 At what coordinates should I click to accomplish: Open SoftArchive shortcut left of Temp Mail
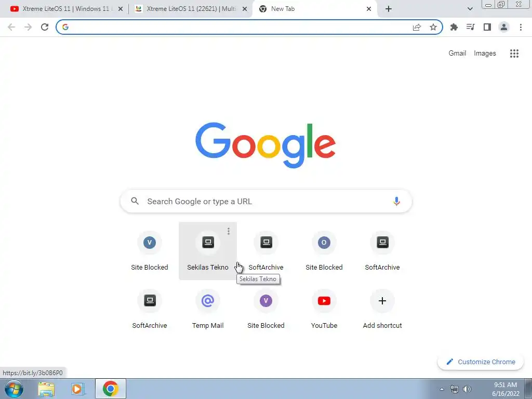(149, 309)
